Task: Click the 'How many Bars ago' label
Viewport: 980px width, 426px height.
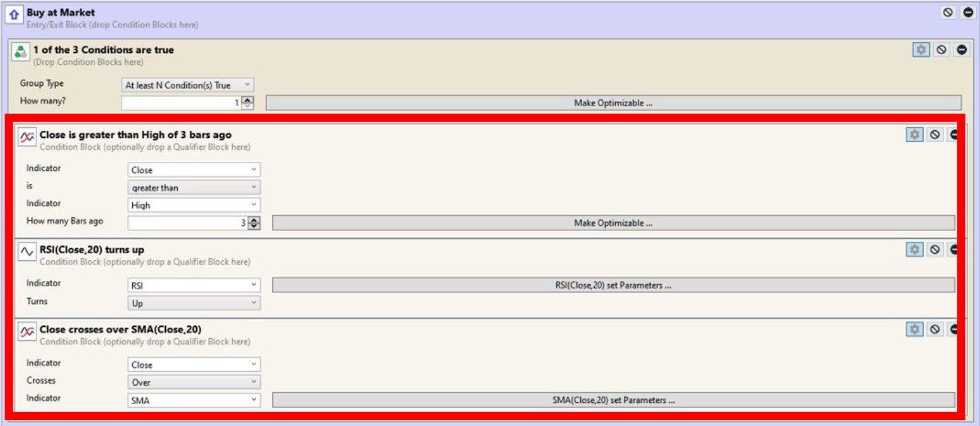Action: (x=65, y=221)
